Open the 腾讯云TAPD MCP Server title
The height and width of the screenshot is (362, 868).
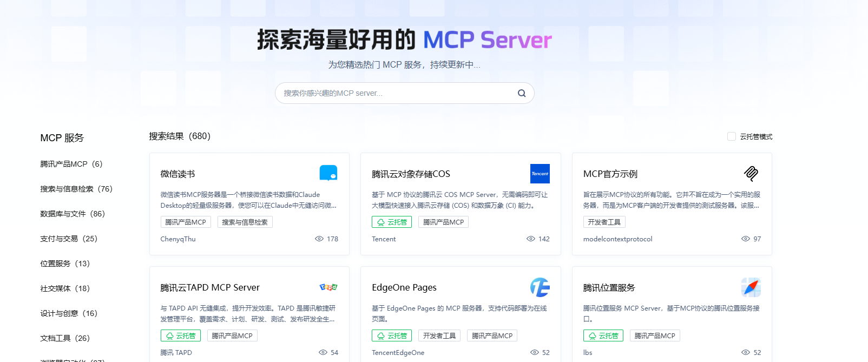click(210, 287)
